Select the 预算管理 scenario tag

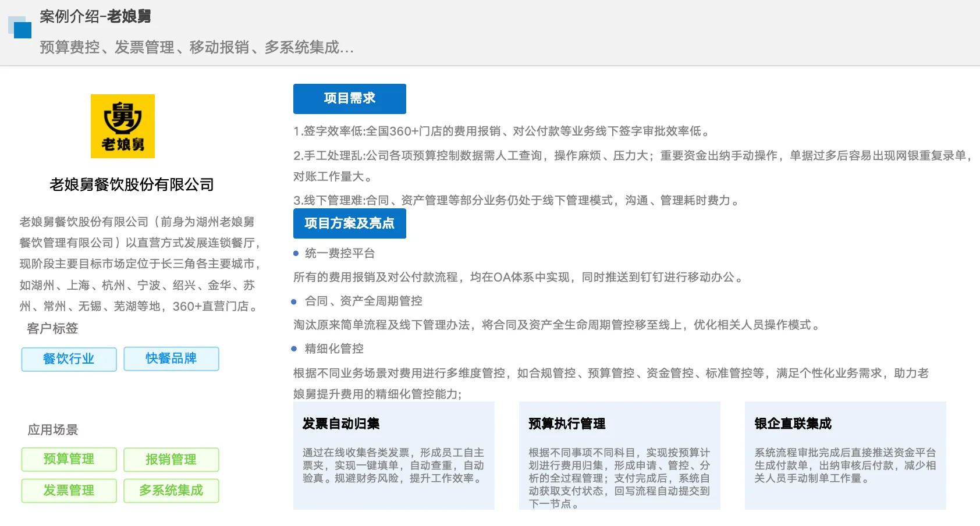69,459
